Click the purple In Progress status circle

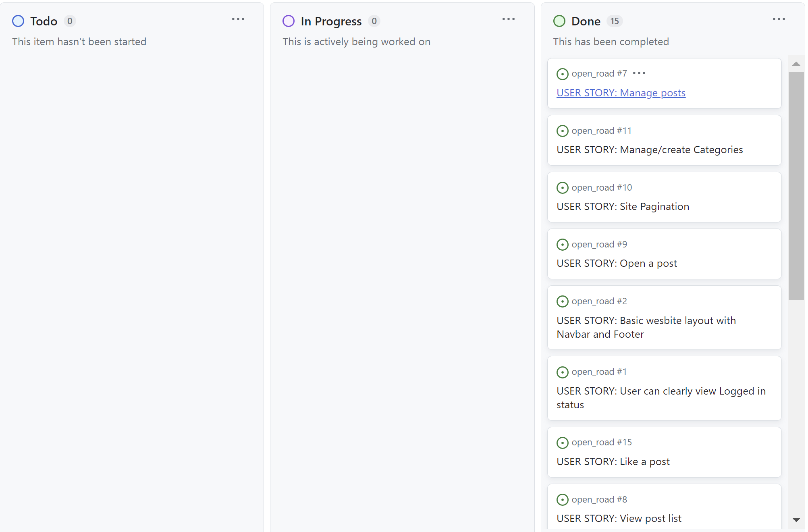(289, 21)
